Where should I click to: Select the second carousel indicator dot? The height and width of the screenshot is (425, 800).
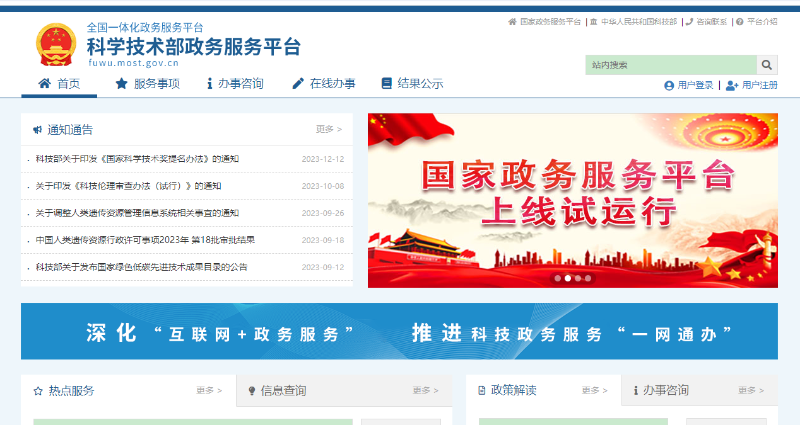pos(568,278)
